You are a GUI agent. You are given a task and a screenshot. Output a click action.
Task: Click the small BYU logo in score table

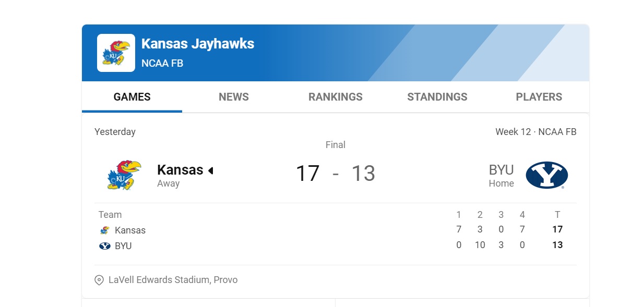point(105,246)
